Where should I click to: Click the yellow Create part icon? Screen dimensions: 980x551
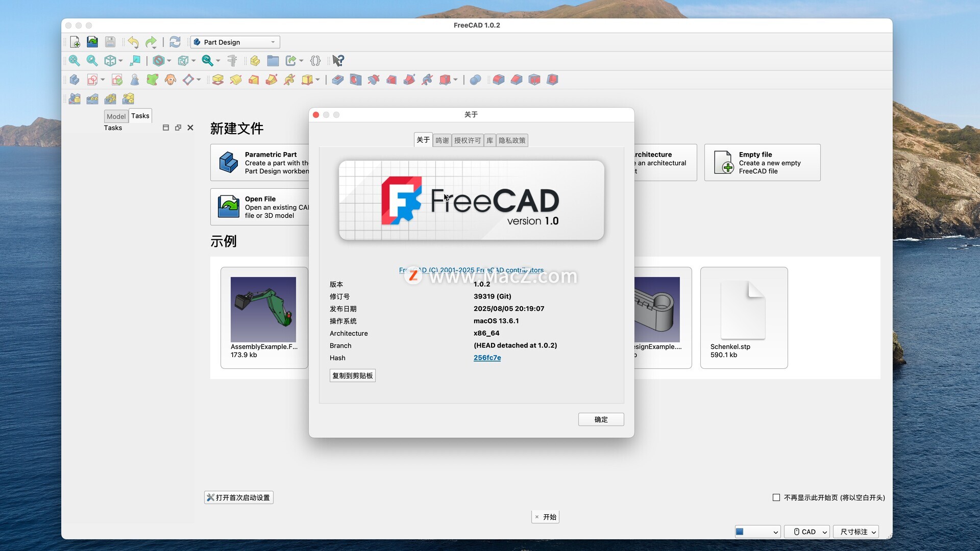pos(255,61)
